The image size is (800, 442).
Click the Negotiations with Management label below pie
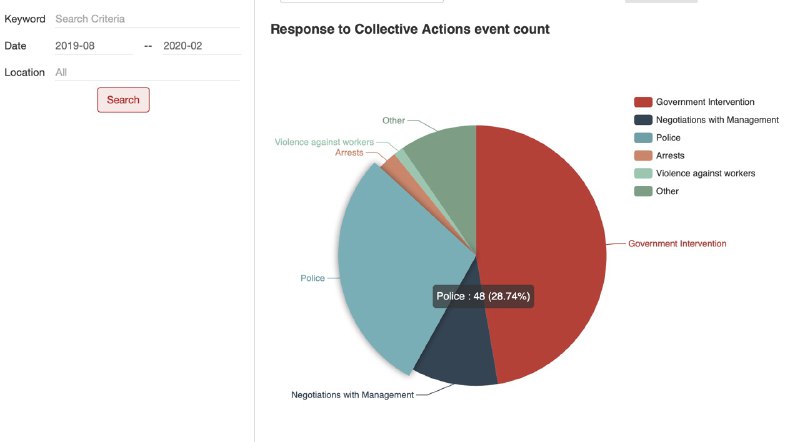pyautogui.click(x=352, y=395)
